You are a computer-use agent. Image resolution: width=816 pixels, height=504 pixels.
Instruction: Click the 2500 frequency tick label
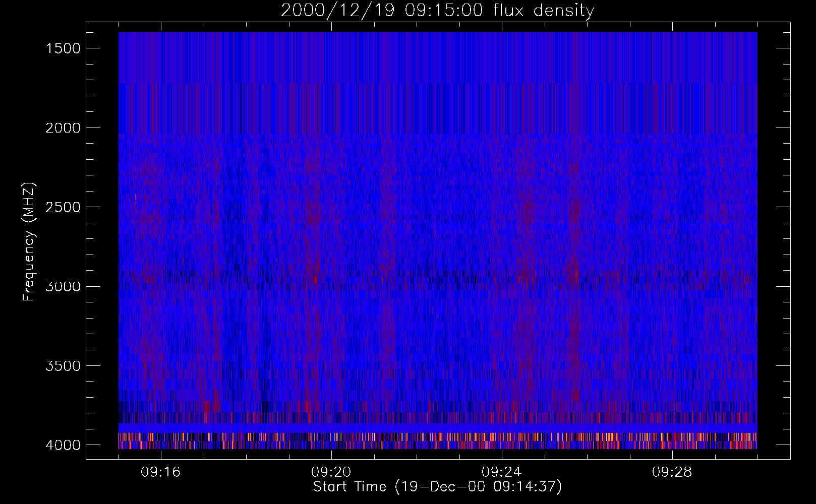(x=63, y=207)
